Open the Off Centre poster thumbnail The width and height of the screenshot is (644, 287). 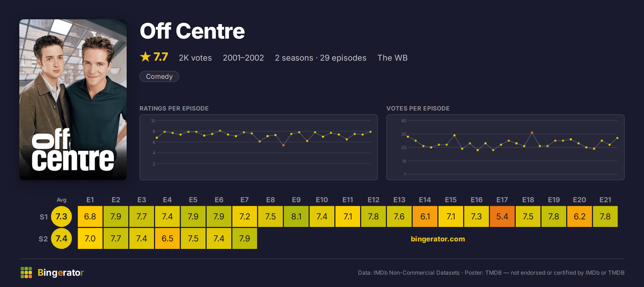(73, 100)
